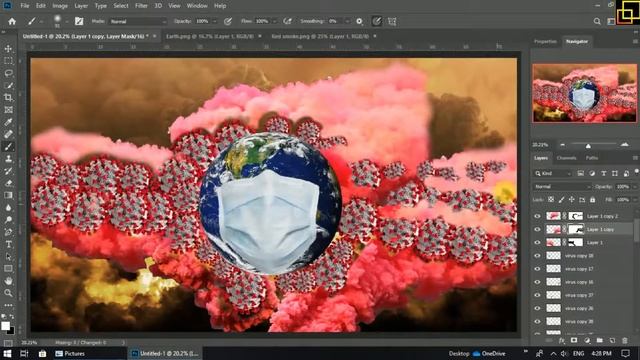The height and width of the screenshot is (360, 640).
Task: Toggle lock transparent pixels
Action: [551, 200]
